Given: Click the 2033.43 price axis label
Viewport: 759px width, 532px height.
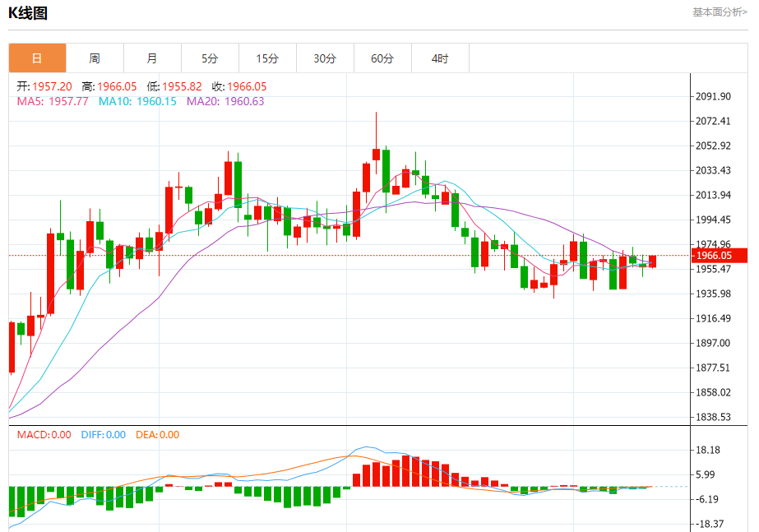Looking at the screenshot, I should tap(713, 170).
